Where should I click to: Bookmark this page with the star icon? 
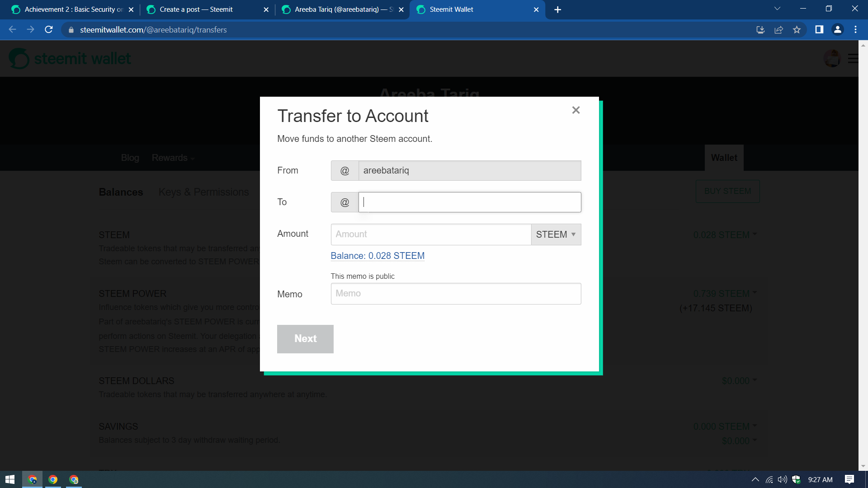click(797, 30)
